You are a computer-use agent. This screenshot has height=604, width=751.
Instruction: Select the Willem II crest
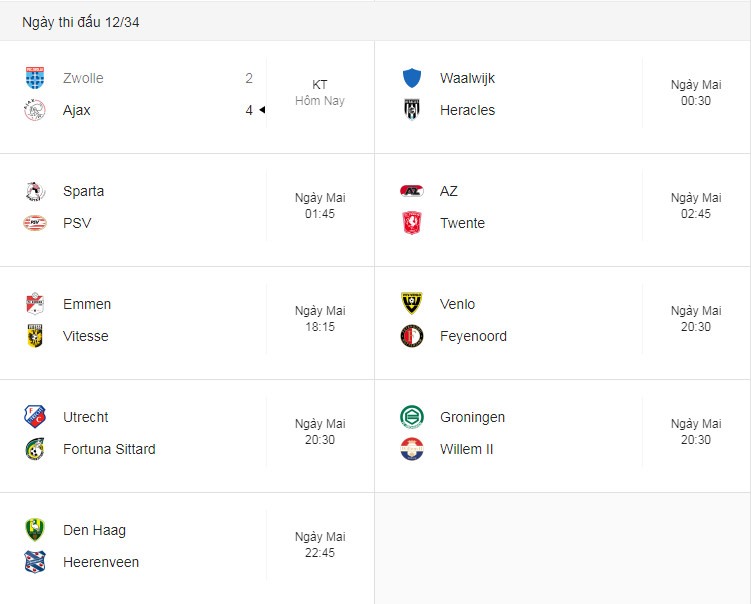point(412,449)
